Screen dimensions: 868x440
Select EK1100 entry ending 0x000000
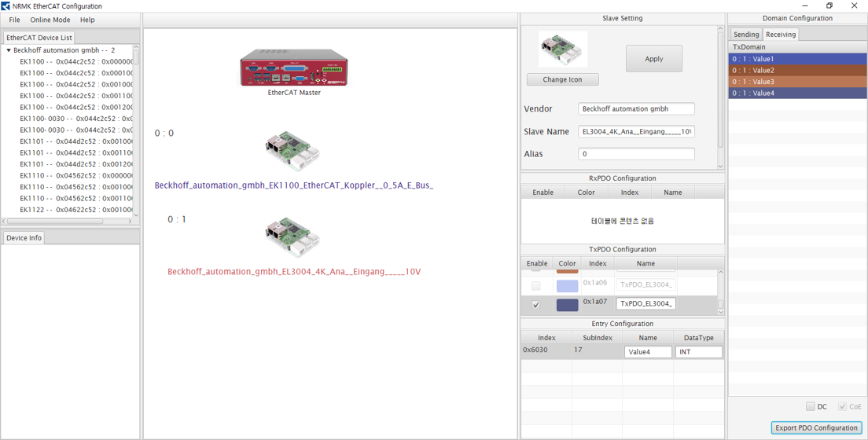pos(77,61)
